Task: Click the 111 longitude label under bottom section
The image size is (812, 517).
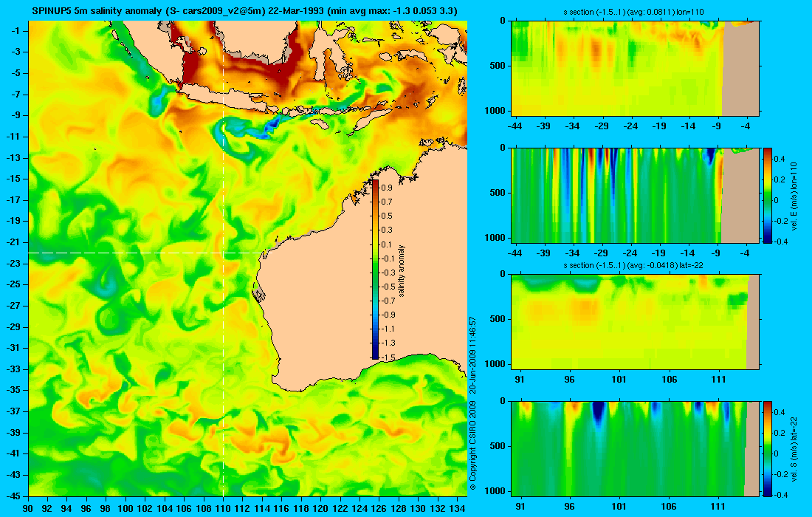Action: pyautogui.click(x=718, y=506)
